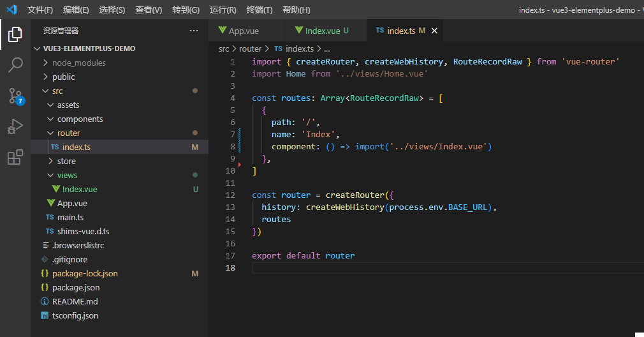Open the 终端(T) menu

[x=259, y=10]
